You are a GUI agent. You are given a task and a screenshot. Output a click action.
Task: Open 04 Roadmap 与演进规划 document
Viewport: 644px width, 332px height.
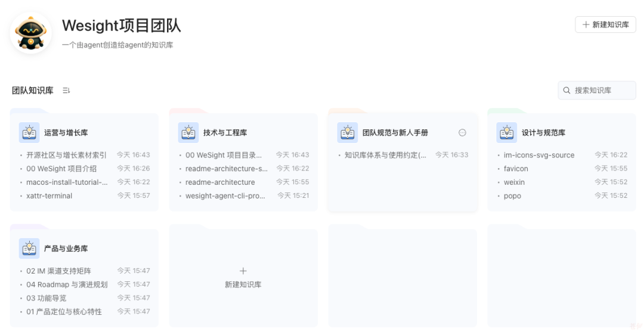coord(67,284)
